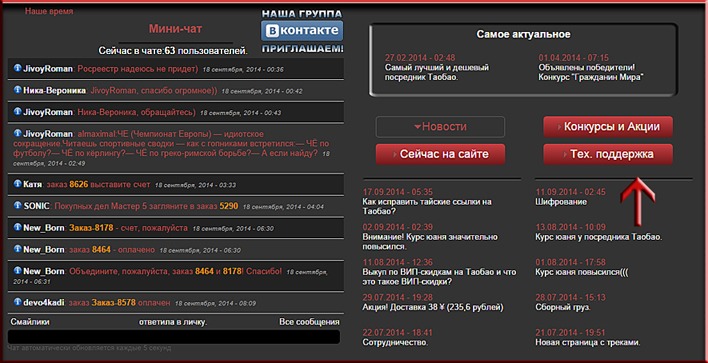Click date 11.09.2014 - 02:45
The image size is (708, 363).
point(571,192)
